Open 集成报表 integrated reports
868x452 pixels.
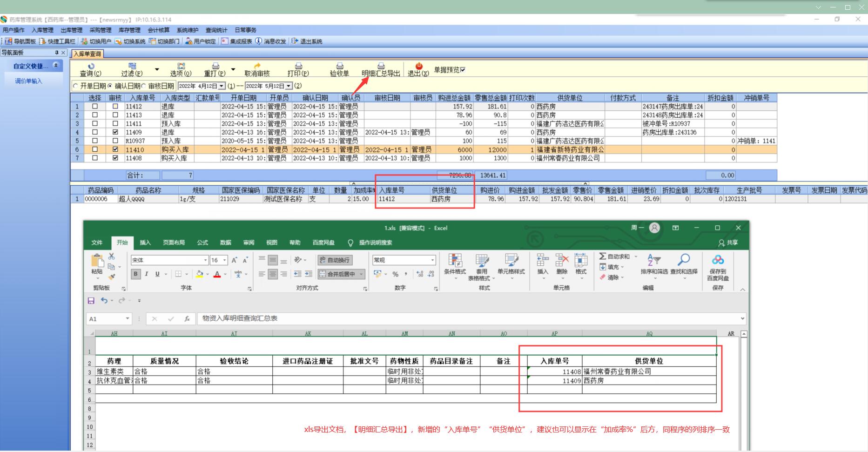237,41
